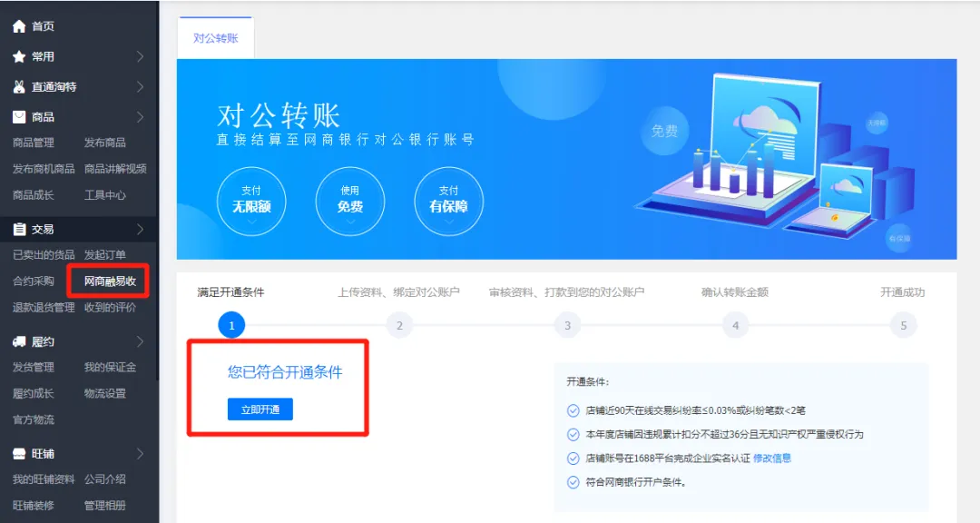The height and width of the screenshot is (523, 980).
Task: Select the 对公转账 tab
Action: (x=216, y=38)
